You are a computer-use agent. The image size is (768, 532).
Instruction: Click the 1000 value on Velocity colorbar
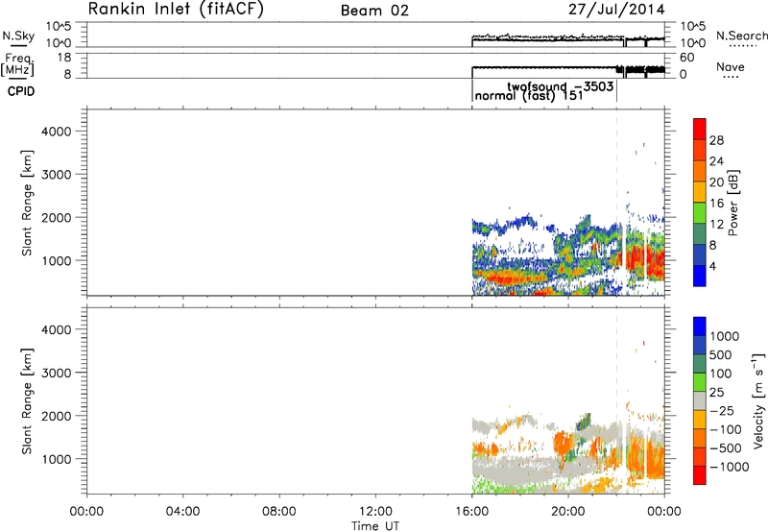(725, 336)
